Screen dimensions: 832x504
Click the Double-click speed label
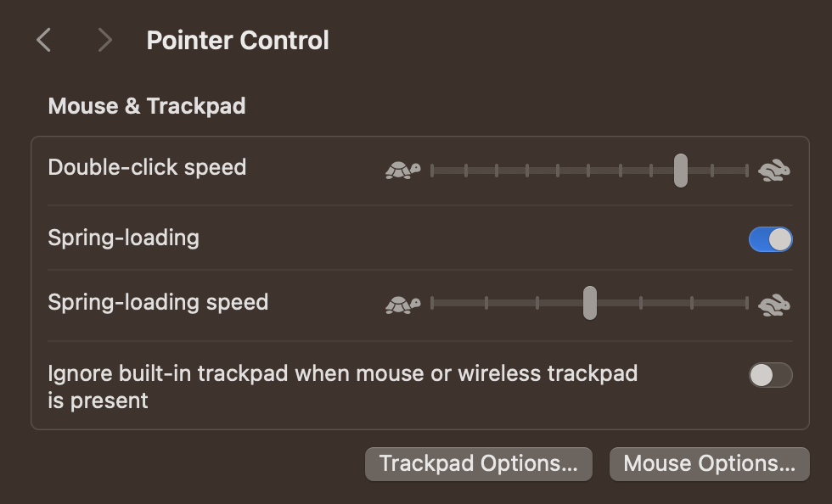[x=147, y=168]
